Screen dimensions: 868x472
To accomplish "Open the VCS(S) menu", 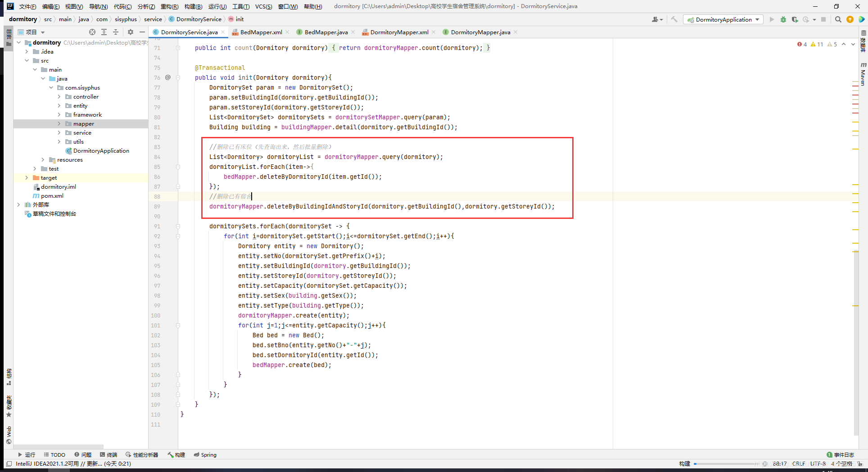I will click(263, 6).
